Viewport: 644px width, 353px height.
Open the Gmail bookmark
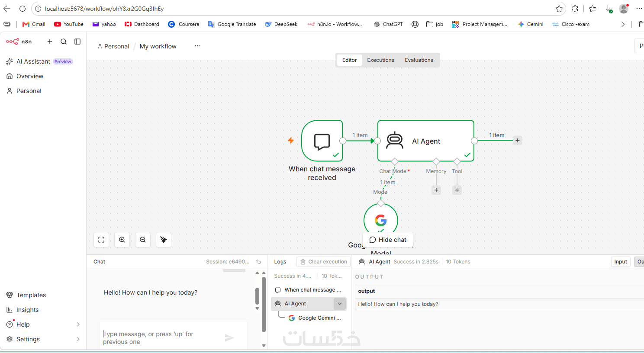[x=34, y=24]
